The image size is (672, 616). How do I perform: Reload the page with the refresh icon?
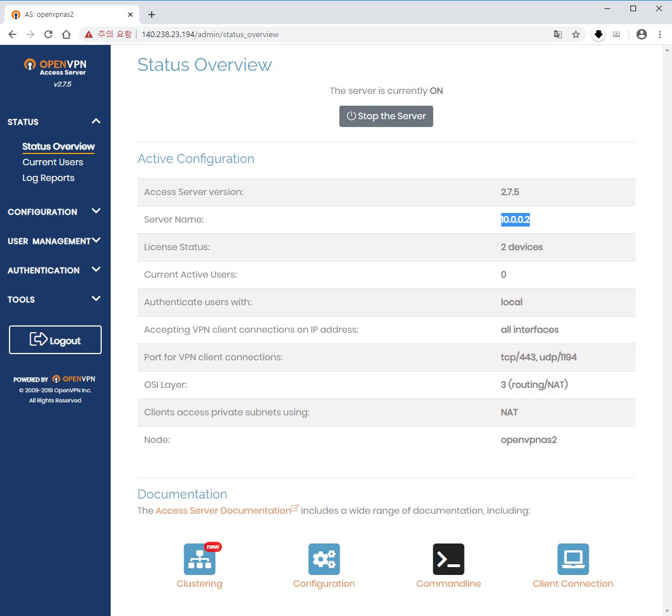tap(48, 34)
